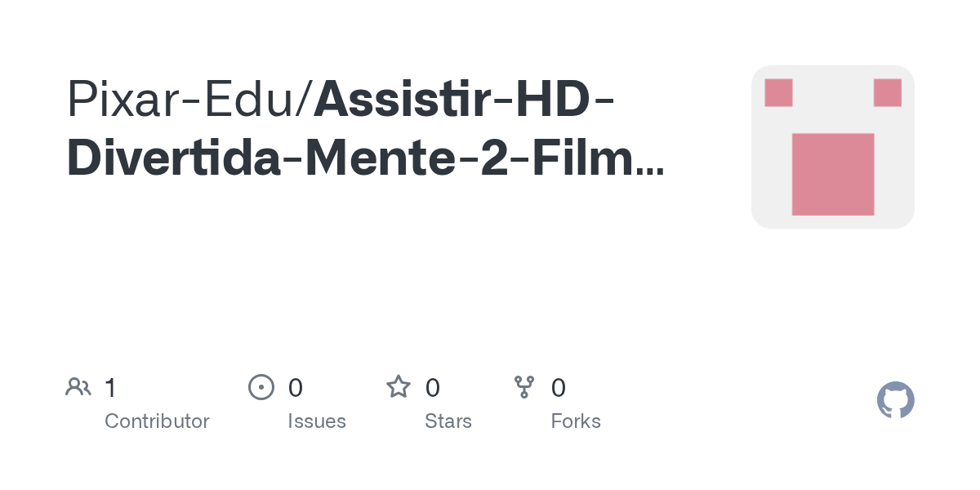Screen dimensions: 980x490
Task: Click the GitHub Octocat logo
Action: 896,400
